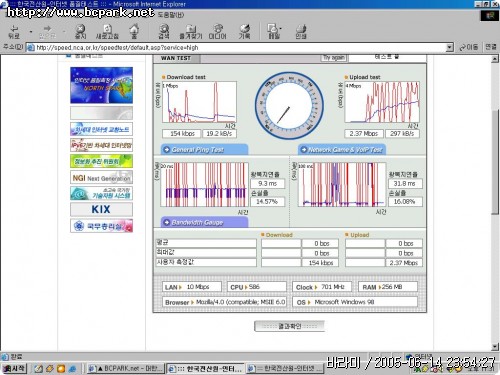The height and width of the screenshot is (375, 500).
Task: Open the Home page icon
Action: click(x=134, y=32)
